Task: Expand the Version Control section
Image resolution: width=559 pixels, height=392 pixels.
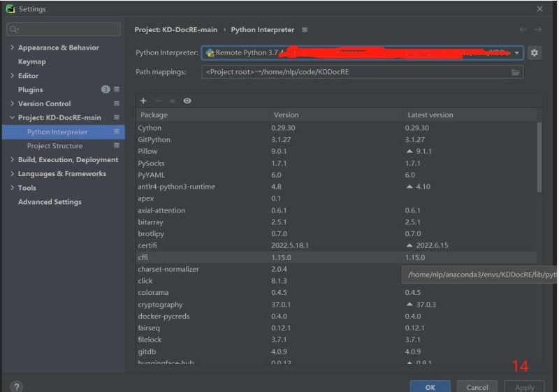Action: pos(12,103)
